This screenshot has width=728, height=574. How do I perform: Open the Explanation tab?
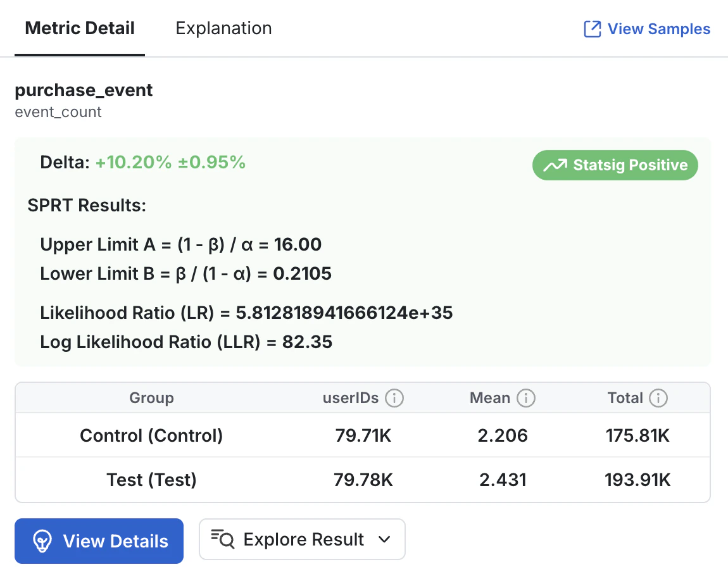point(223,28)
